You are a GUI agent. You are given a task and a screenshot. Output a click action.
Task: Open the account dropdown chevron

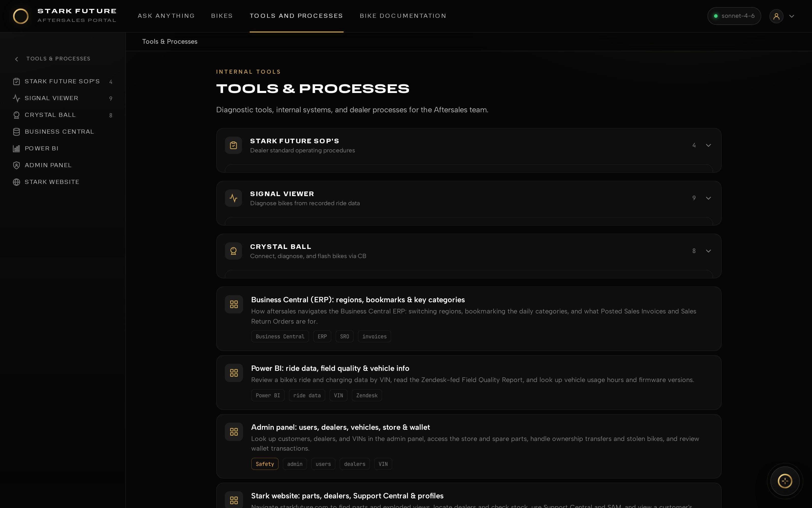tap(791, 16)
